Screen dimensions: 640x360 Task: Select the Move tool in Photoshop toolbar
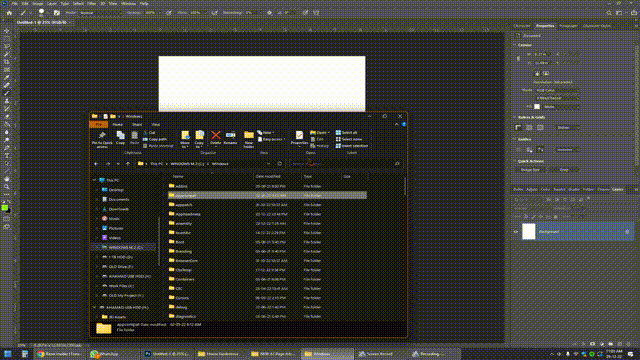tap(7, 31)
